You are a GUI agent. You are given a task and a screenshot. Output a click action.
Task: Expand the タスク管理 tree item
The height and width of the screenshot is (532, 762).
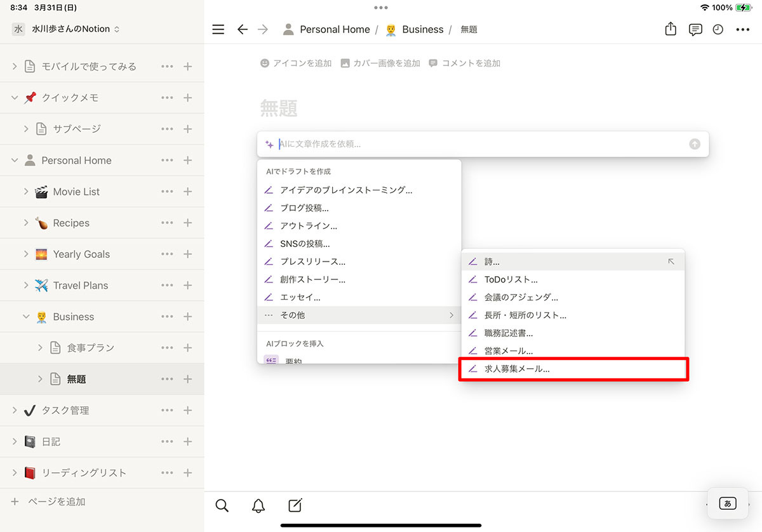[x=15, y=410]
